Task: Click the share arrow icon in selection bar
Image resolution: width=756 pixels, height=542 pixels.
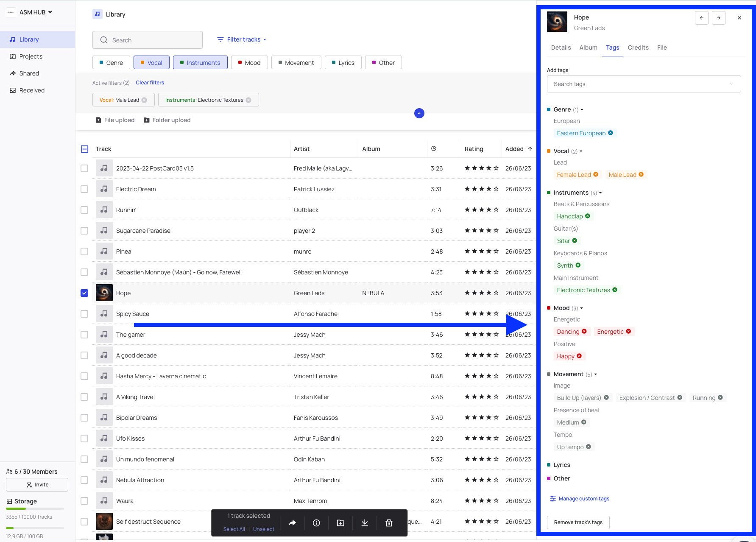Action: tap(292, 523)
